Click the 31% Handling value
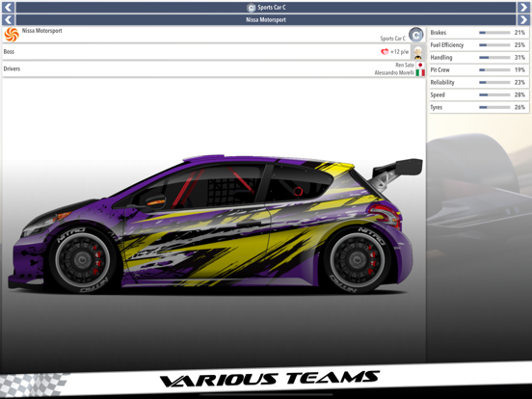 point(519,57)
